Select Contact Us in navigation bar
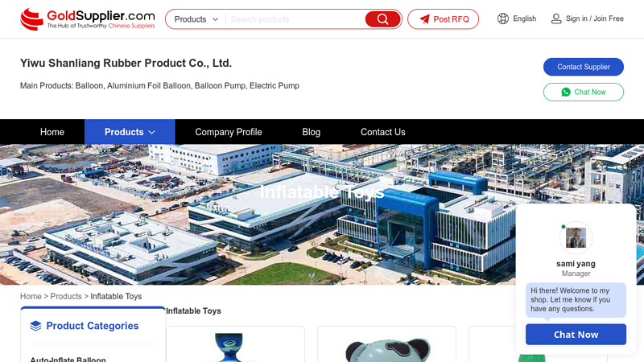 [x=383, y=132]
